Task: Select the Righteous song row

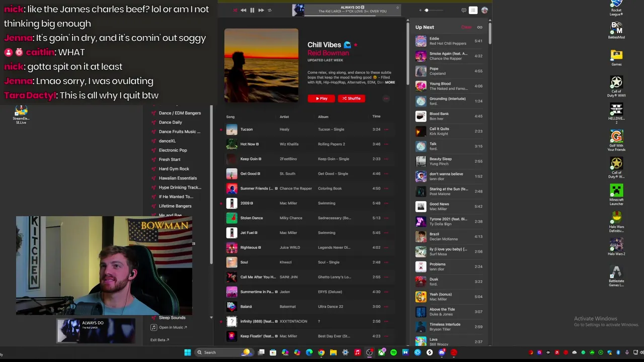Action: click(x=308, y=247)
